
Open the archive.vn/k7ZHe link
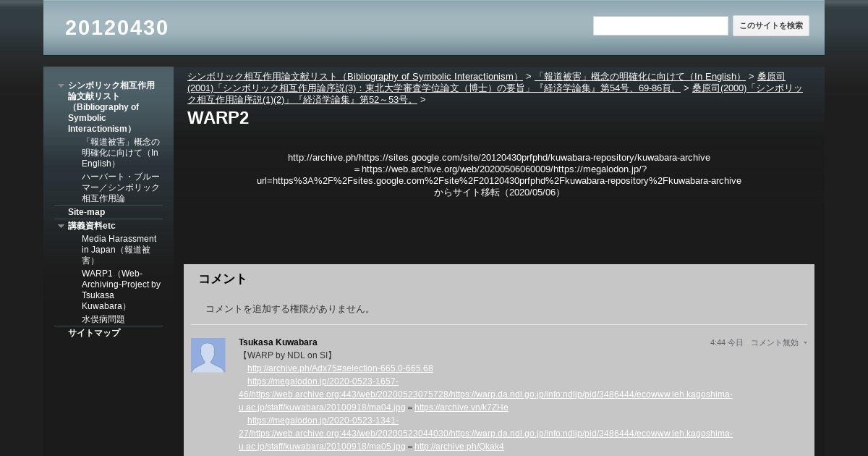coord(461,408)
